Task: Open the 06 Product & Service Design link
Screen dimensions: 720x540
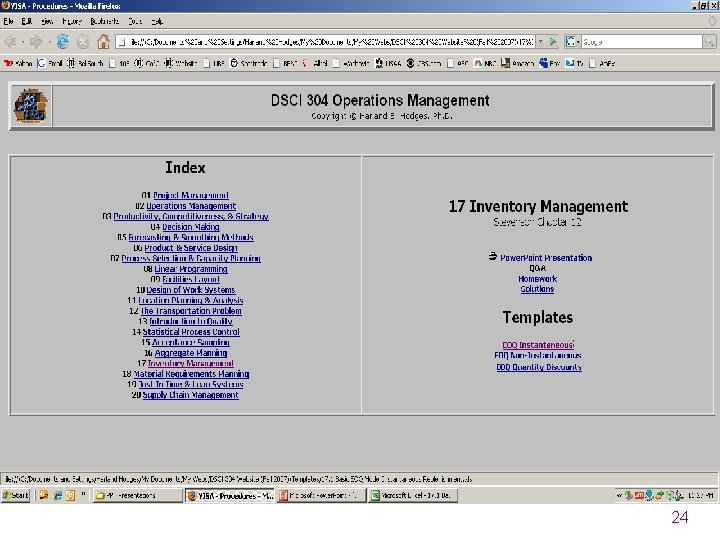Action: (191, 248)
